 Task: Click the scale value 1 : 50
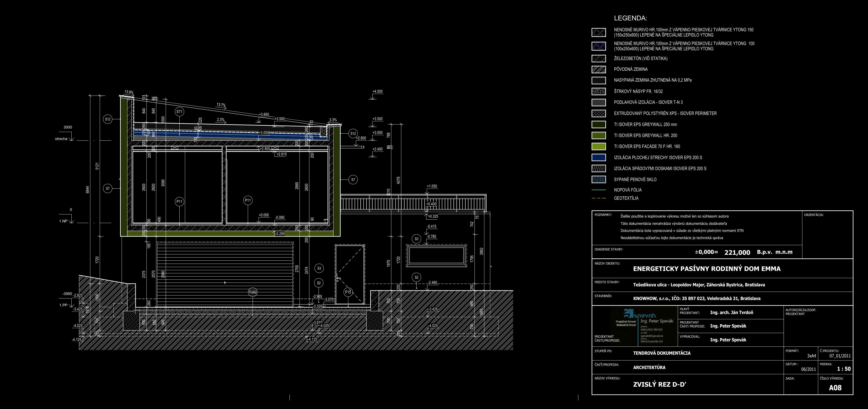tap(844, 369)
